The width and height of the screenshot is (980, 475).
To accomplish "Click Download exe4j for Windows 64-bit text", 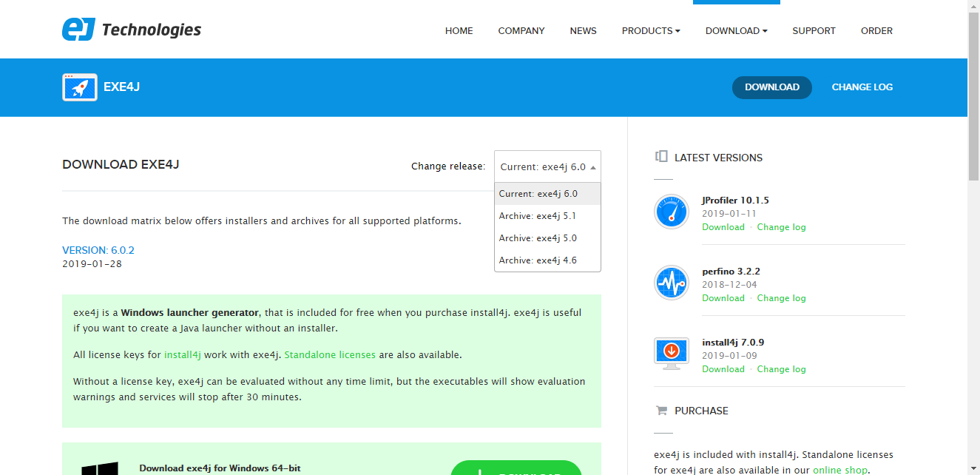I will [x=220, y=468].
